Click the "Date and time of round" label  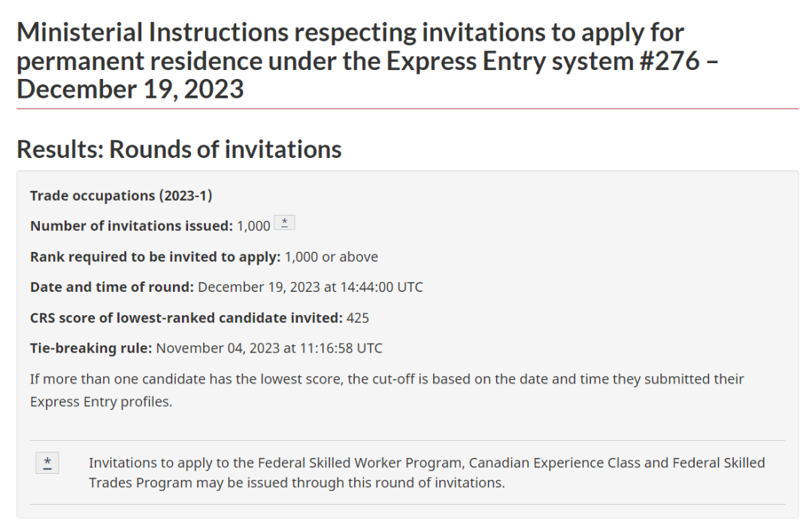pyautogui.click(x=112, y=287)
